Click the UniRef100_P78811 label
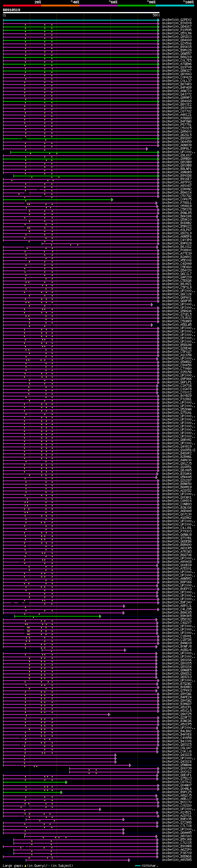 tap(177, 203)
